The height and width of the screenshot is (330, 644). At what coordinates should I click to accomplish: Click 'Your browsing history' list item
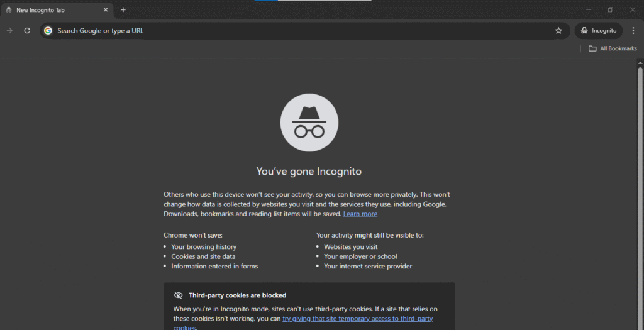click(204, 247)
